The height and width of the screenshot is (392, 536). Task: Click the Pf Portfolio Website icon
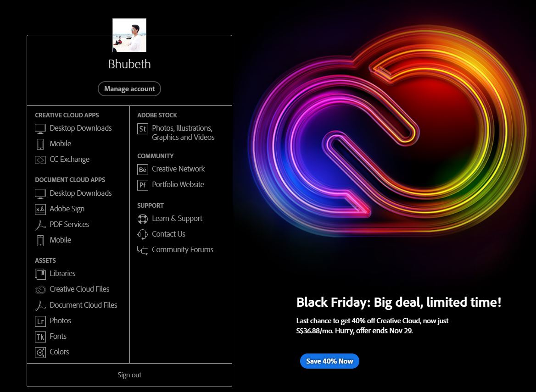[x=143, y=185]
